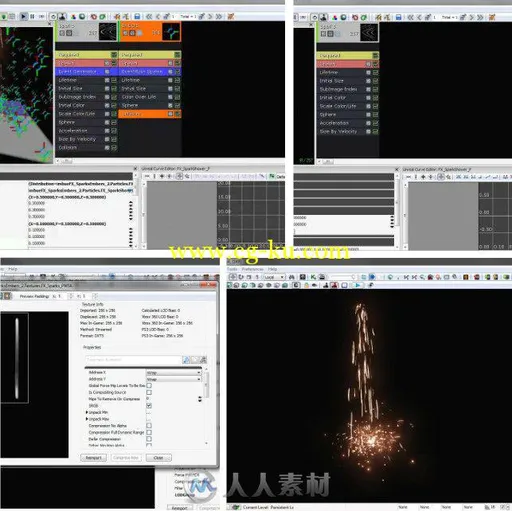Image resolution: width=512 pixels, height=511 pixels.
Task: Open the Preferences menu in the bottom-right editor
Action: 252,269
